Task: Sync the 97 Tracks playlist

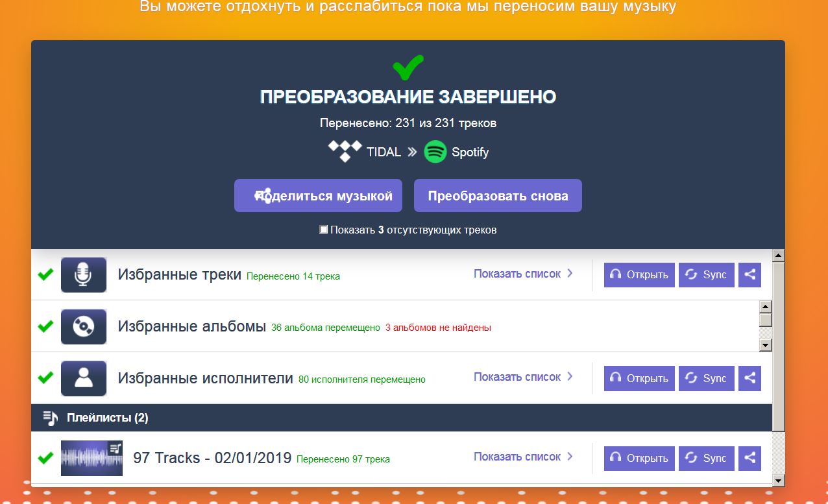Action: click(707, 458)
